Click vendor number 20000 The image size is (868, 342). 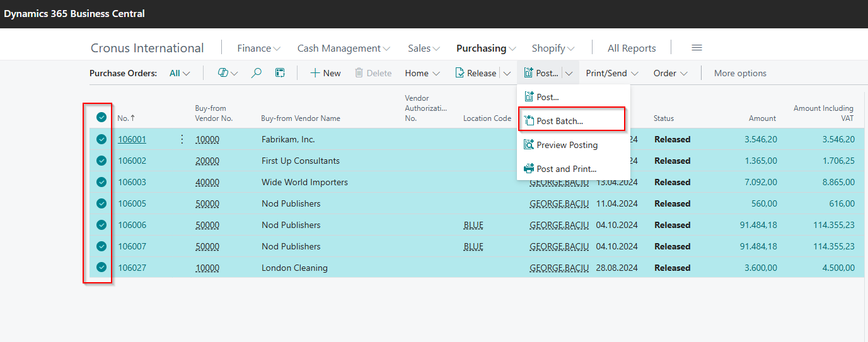pos(207,161)
